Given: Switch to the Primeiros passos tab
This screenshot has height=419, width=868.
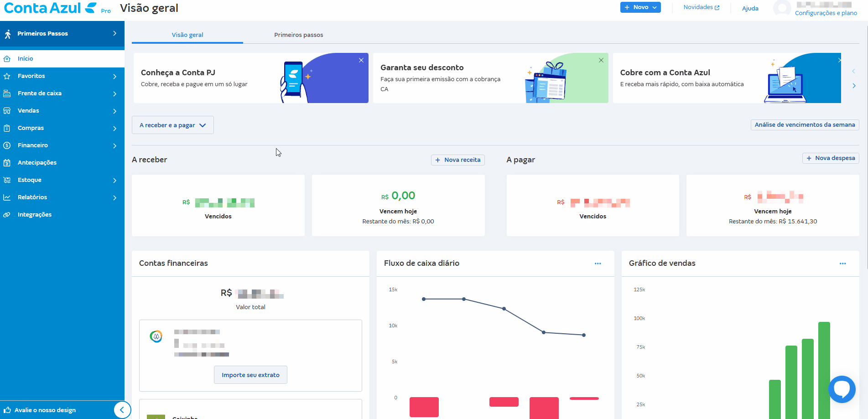Looking at the screenshot, I should tap(299, 35).
